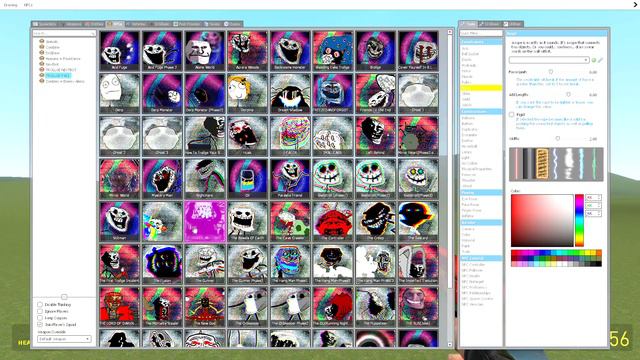The width and height of the screenshot is (640, 360).
Task: Add a preset with green plus icon
Action: point(594,60)
